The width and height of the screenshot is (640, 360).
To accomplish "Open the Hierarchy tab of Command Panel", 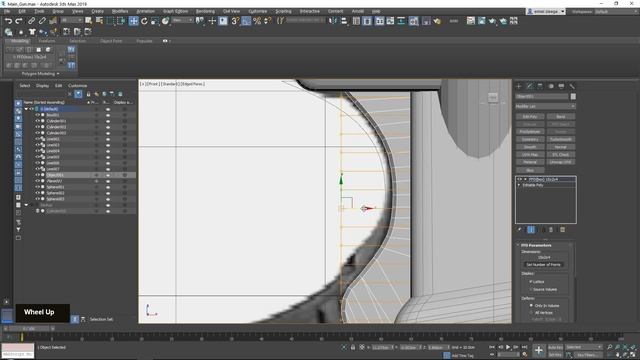I will tap(540, 86).
